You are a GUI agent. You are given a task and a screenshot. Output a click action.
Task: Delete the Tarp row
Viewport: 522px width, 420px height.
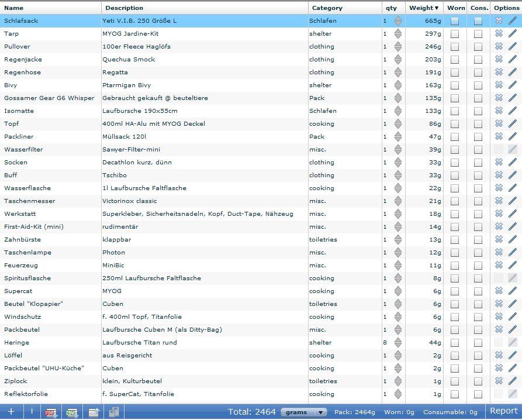click(499, 34)
